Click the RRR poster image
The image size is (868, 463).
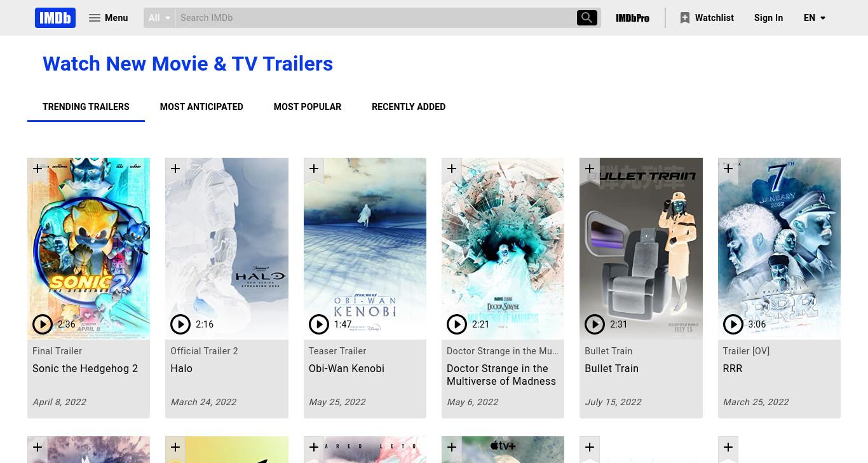(x=779, y=248)
